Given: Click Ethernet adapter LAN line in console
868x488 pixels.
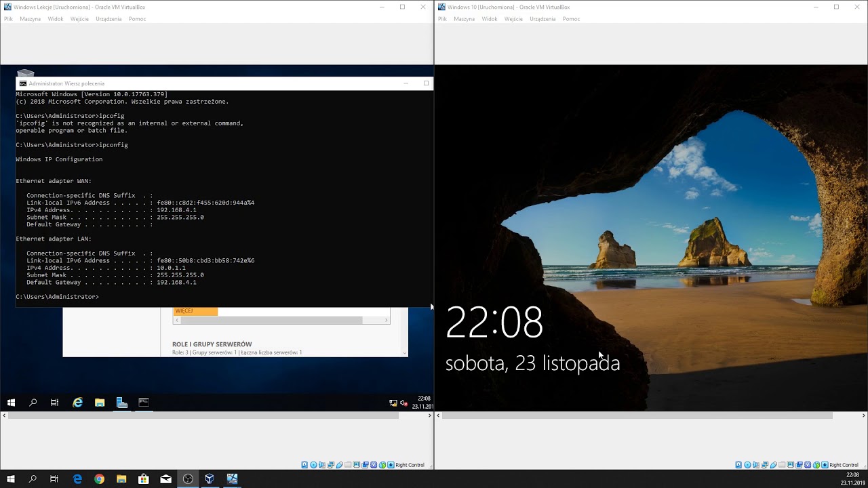Looking at the screenshot, I should pyautogui.click(x=54, y=239).
